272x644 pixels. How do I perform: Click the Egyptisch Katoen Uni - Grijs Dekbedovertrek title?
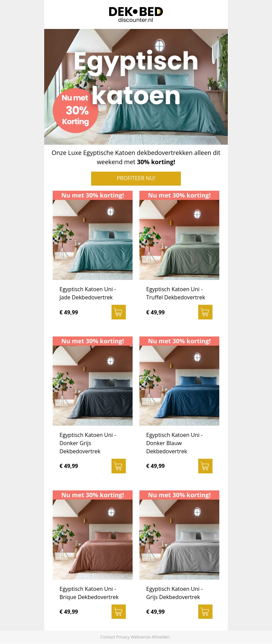174,593
